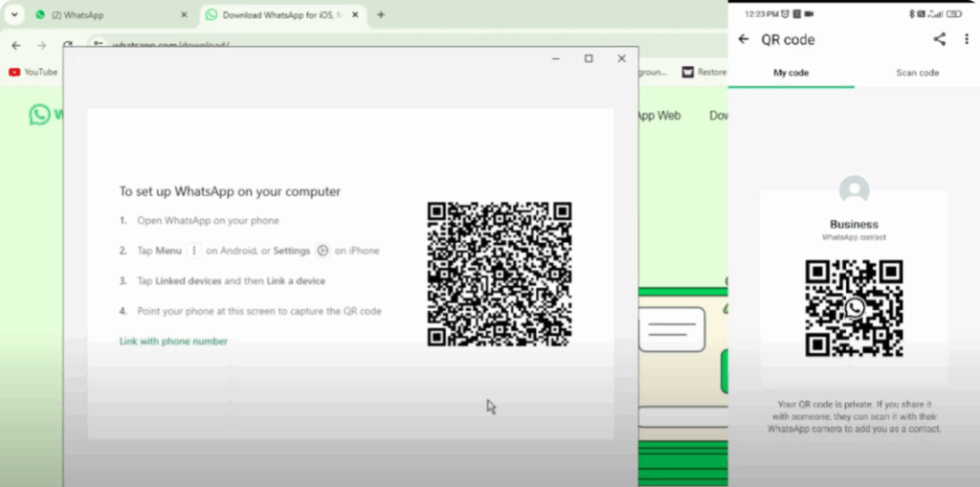Click the Link with phone number link
Image resolution: width=980 pixels, height=487 pixels.
tap(173, 342)
